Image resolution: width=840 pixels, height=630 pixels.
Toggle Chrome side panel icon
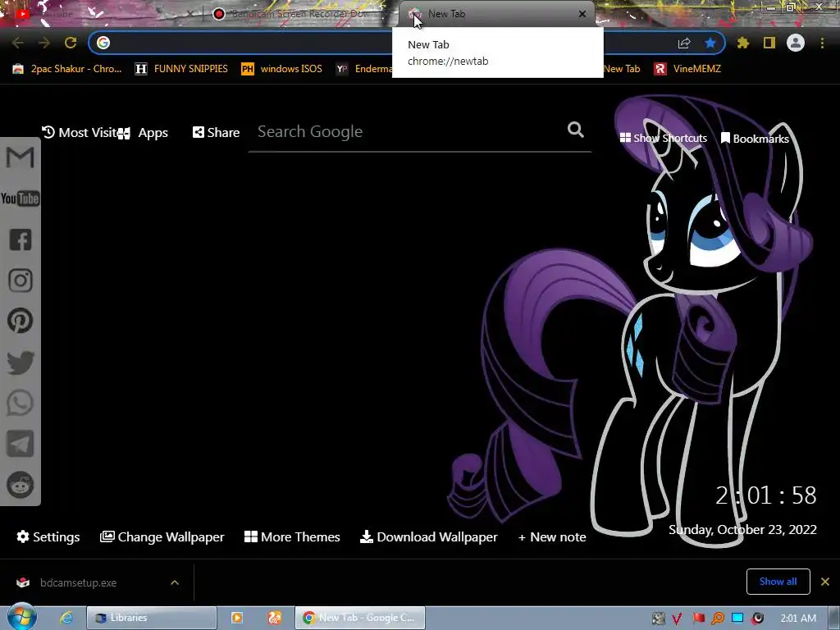[x=769, y=43]
